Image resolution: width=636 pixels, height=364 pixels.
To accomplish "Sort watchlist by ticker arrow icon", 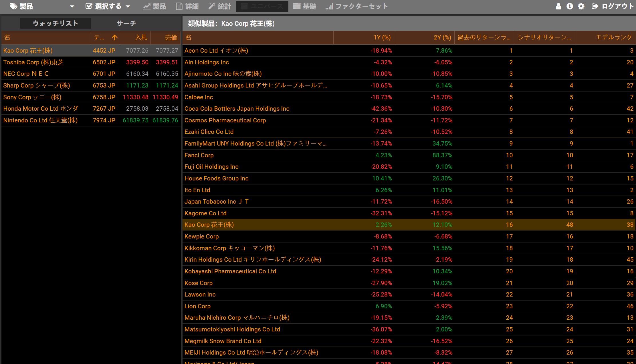I will [x=115, y=37].
